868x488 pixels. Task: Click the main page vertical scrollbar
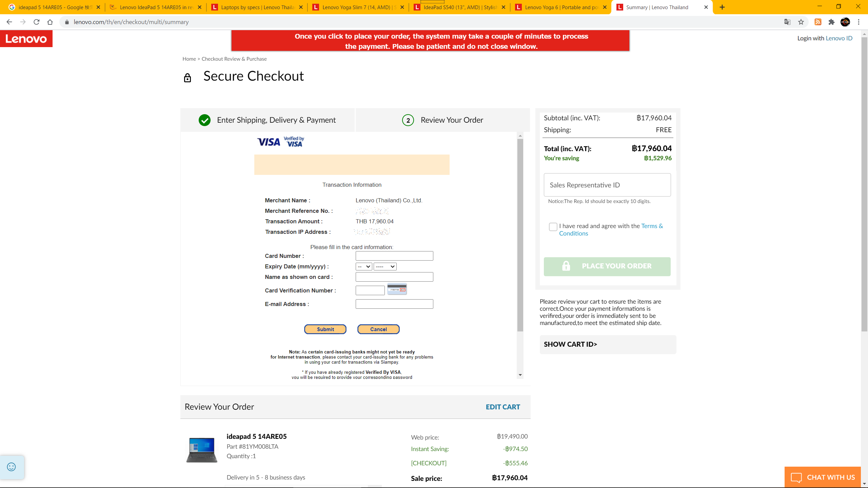(864, 185)
